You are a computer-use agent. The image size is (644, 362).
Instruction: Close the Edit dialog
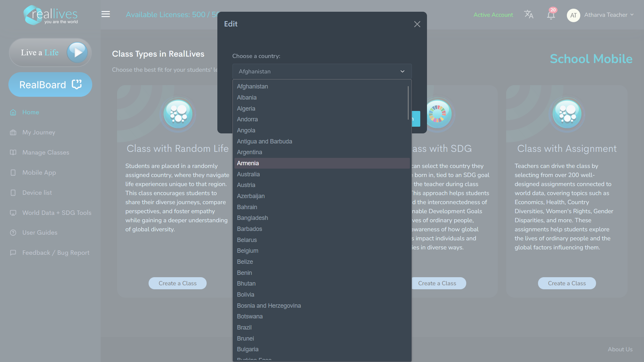[x=417, y=24]
